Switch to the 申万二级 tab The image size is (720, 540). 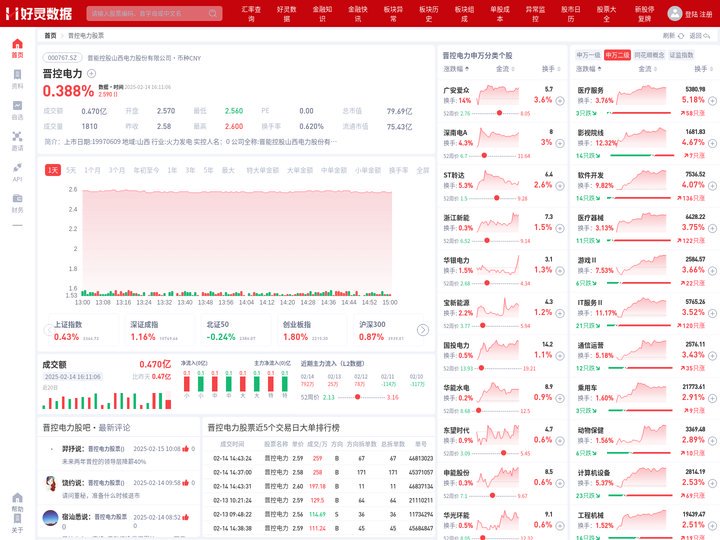coord(617,55)
